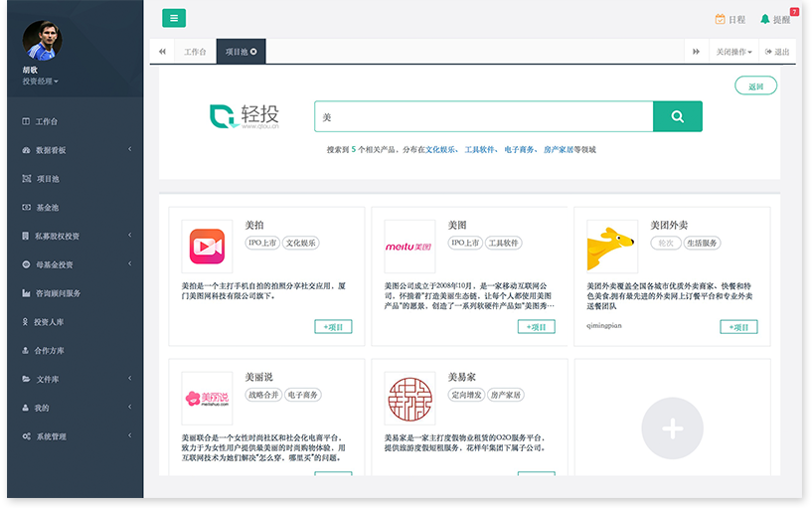
Task: Click the green search magnifier button
Action: (x=678, y=116)
